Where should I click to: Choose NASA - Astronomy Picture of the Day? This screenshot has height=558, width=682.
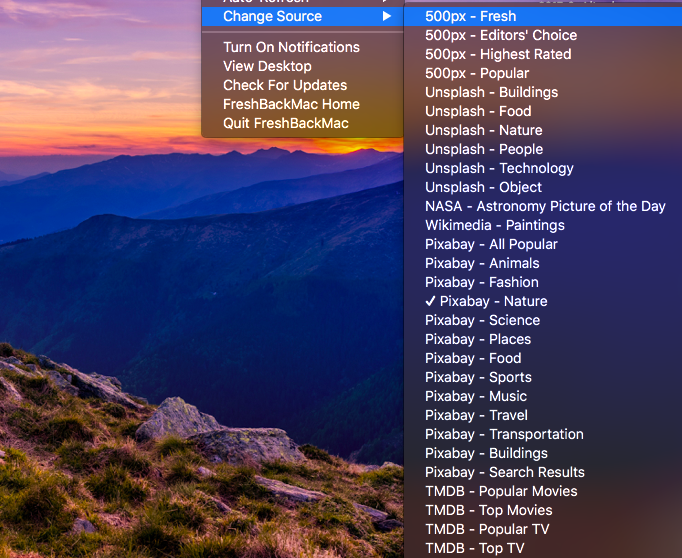[545, 206]
